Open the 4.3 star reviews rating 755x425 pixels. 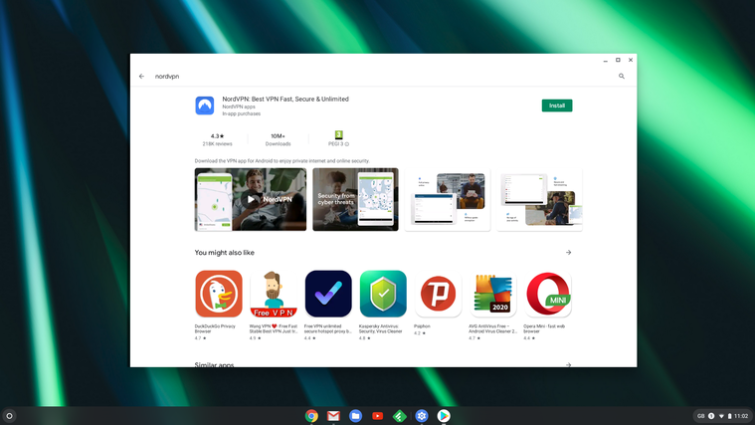(x=217, y=139)
